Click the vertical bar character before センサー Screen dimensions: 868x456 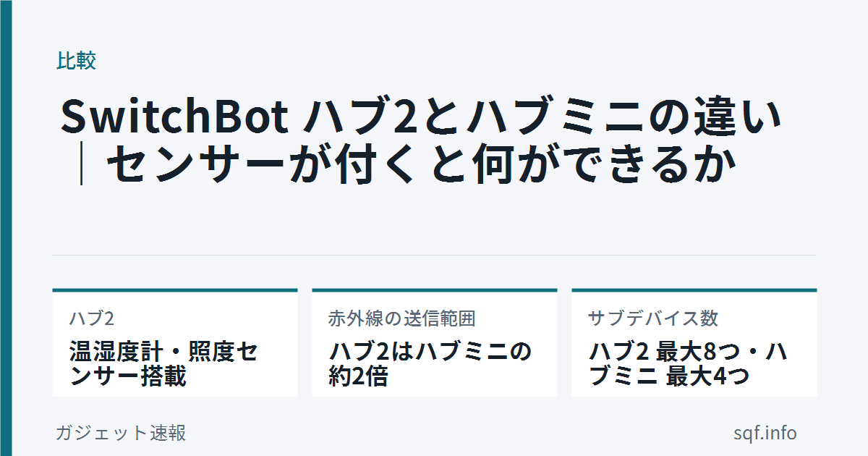pyautogui.click(x=81, y=166)
